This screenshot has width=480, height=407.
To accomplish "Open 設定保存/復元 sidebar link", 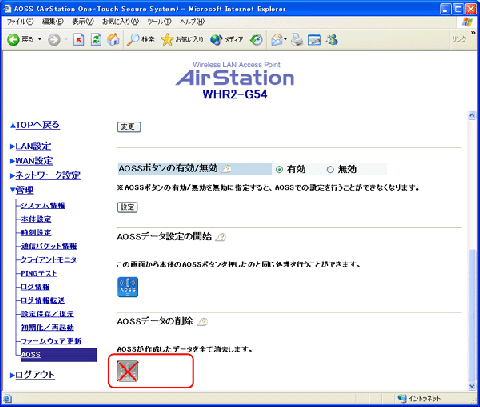I will click(x=47, y=314).
